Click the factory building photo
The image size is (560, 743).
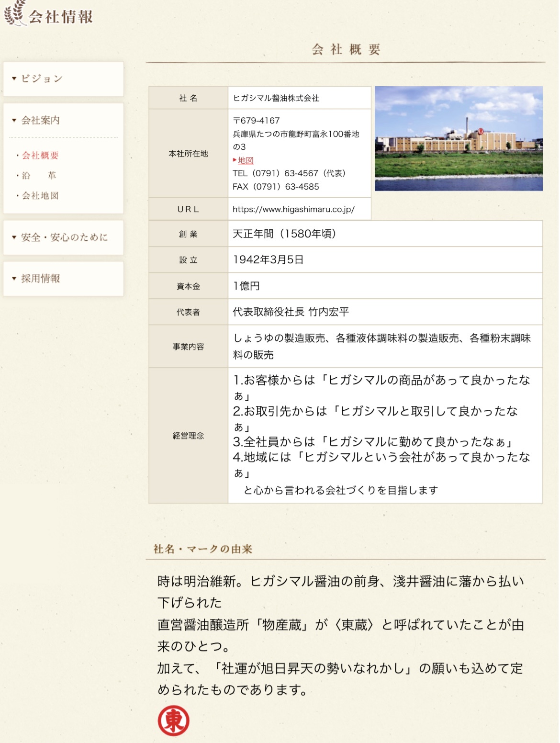point(459,138)
